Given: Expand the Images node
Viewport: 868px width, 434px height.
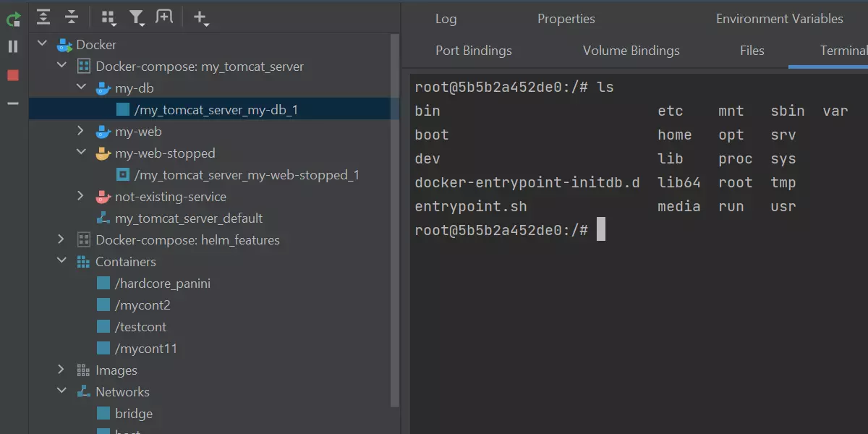Looking at the screenshot, I should pyautogui.click(x=61, y=370).
